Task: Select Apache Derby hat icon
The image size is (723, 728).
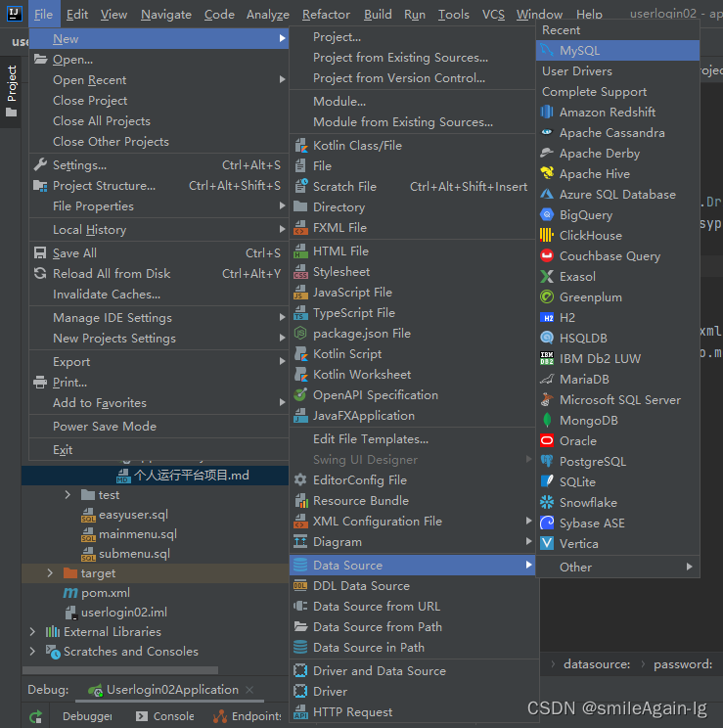Action: pos(547,153)
